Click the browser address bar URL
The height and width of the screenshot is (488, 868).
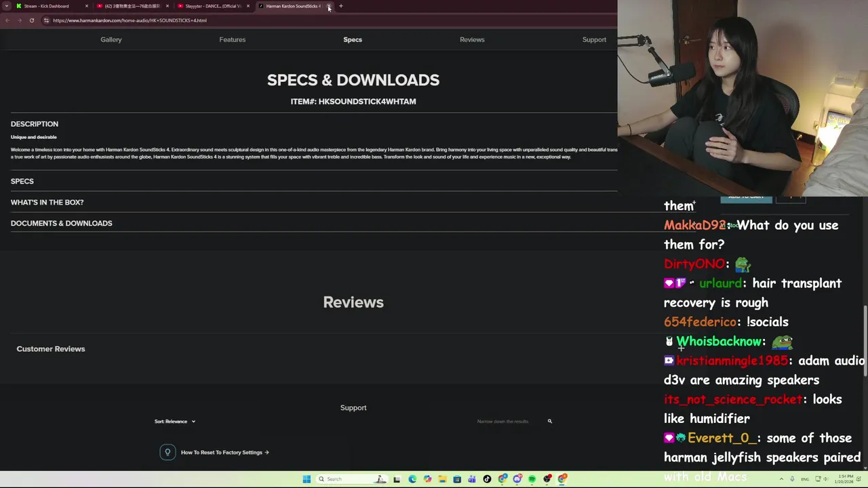[130, 20]
